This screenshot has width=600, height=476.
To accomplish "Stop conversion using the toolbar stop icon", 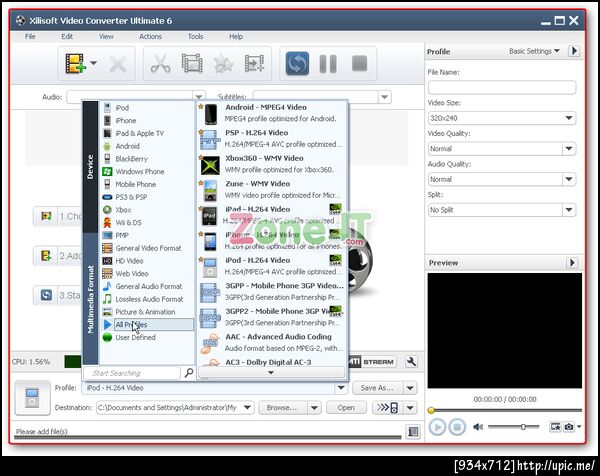I will (359, 64).
